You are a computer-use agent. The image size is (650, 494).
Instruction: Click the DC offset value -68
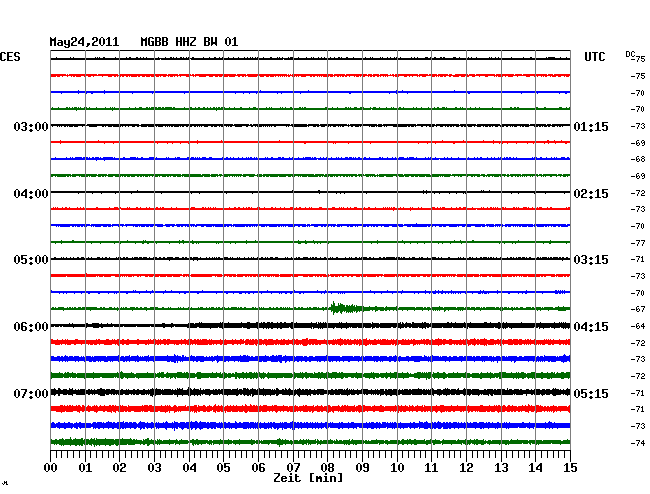coord(638,159)
